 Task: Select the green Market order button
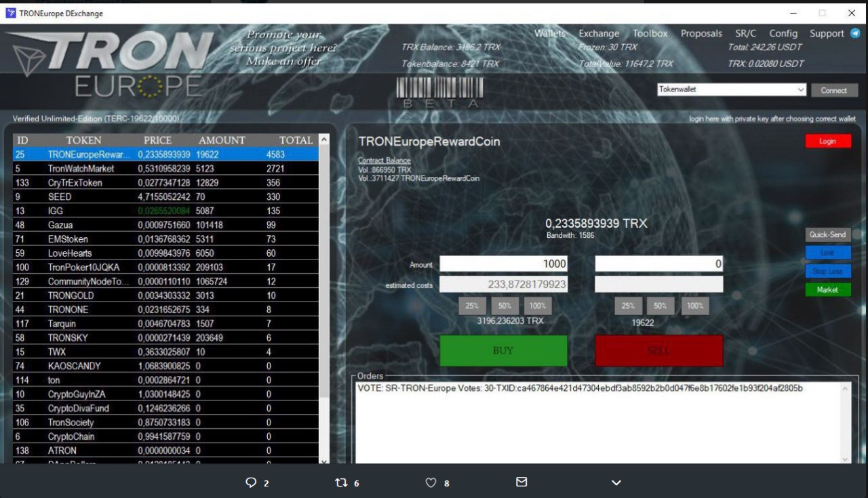[828, 289]
